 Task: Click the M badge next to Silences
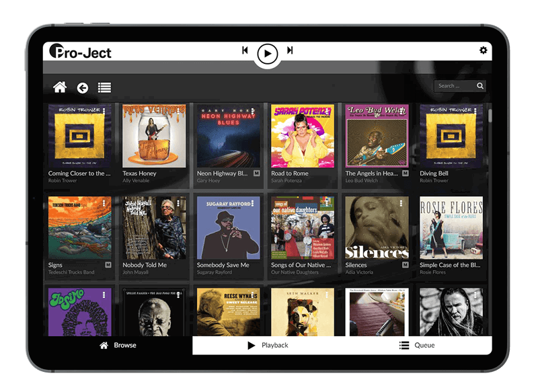point(406,265)
